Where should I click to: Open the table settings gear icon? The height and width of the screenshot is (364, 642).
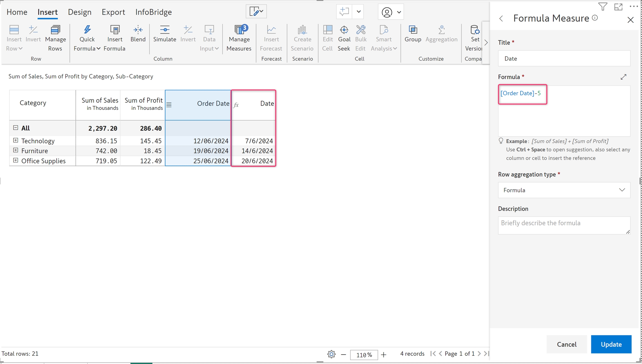[331, 354]
